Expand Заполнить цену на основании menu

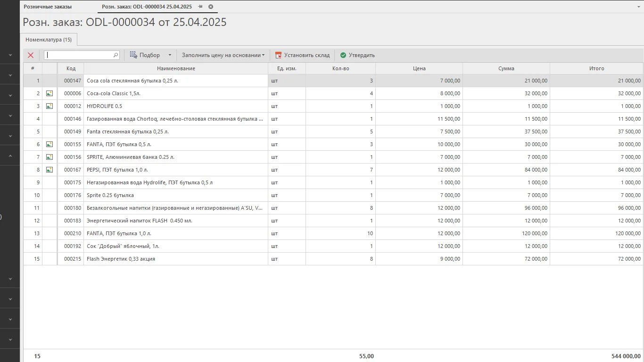[223, 55]
